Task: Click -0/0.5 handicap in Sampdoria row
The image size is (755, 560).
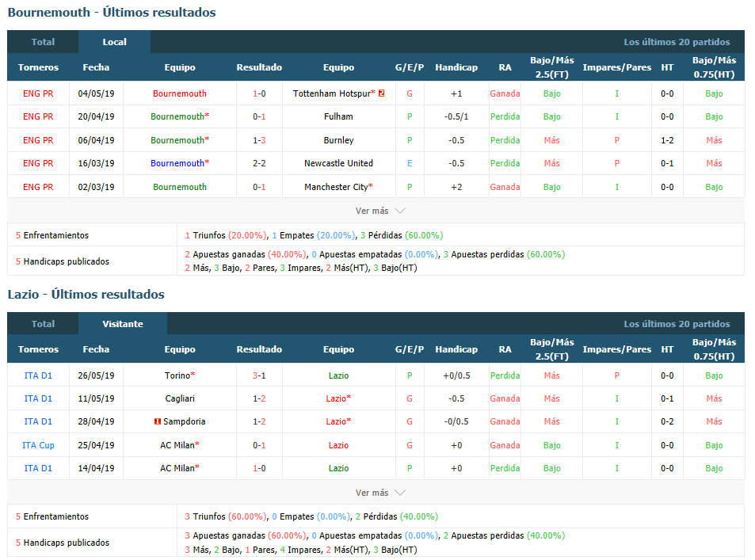Action: coord(456,421)
